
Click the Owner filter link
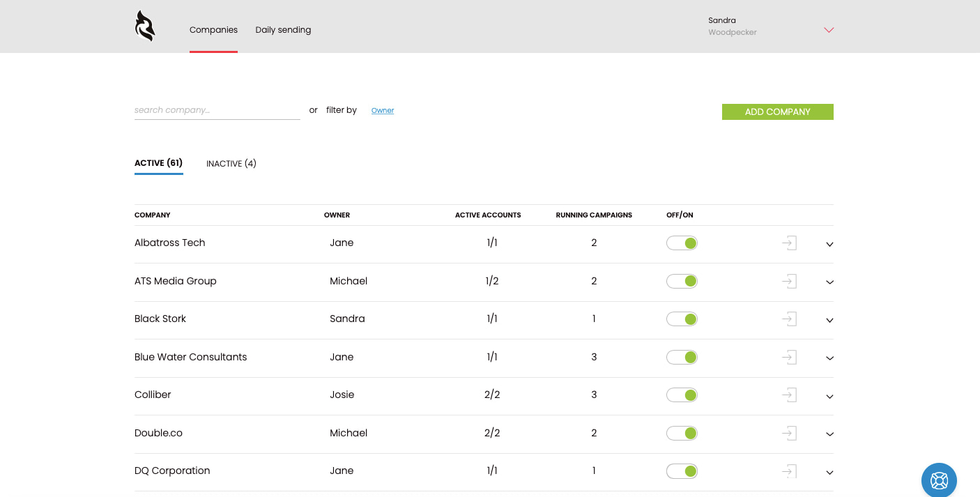coord(383,110)
